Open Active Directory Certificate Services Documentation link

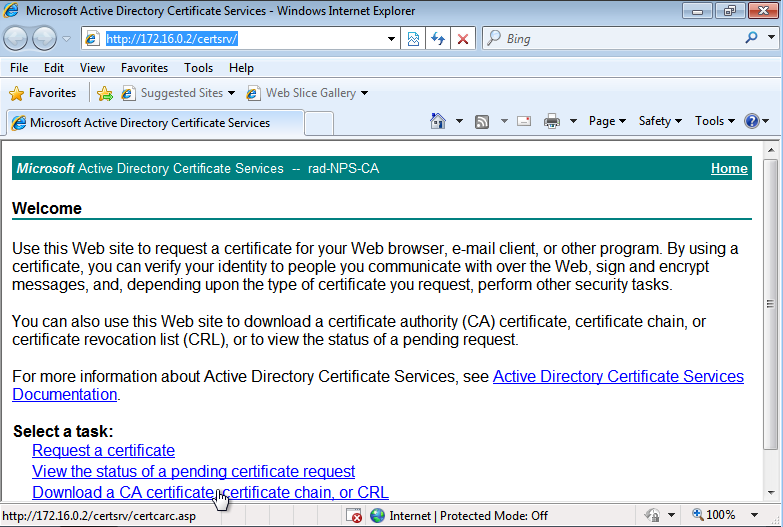point(618,376)
